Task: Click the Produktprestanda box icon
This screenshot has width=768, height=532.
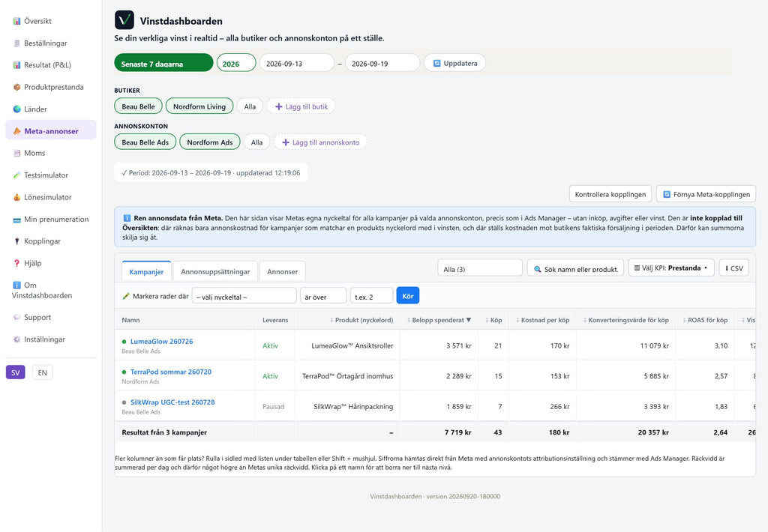Action: point(16,87)
